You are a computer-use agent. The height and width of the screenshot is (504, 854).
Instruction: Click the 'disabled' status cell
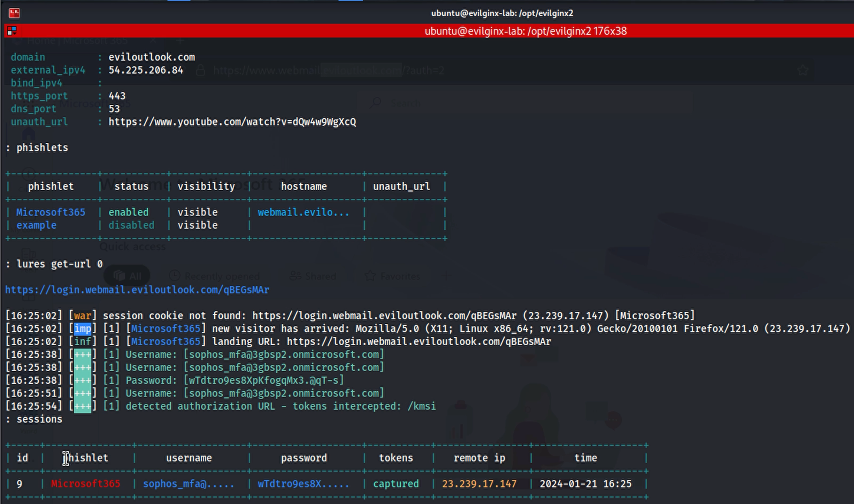click(132, 225)
